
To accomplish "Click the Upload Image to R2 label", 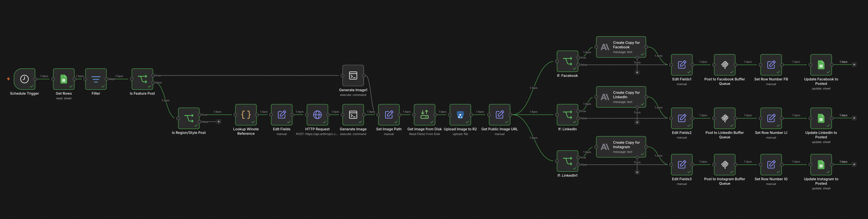I will [x=460, y=129].
